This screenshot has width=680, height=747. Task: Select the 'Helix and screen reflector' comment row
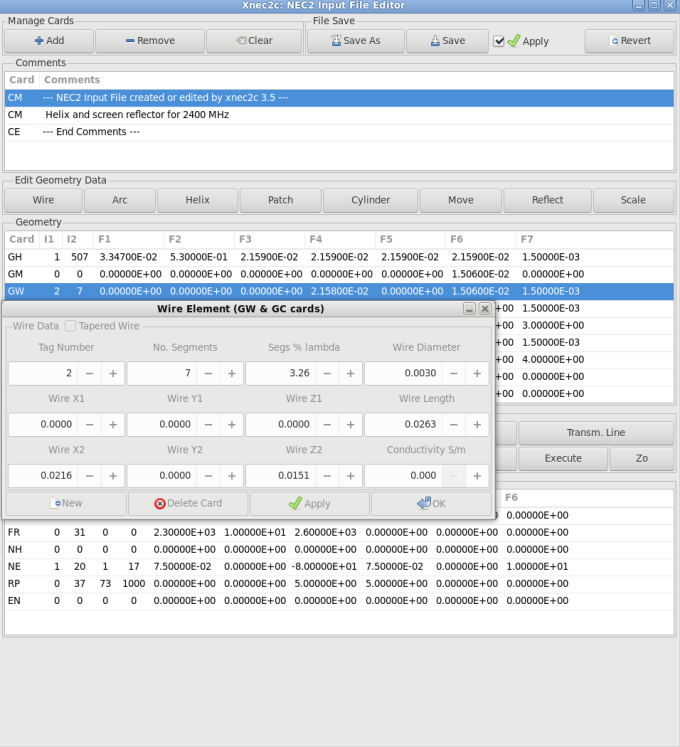tap(339, 115)
